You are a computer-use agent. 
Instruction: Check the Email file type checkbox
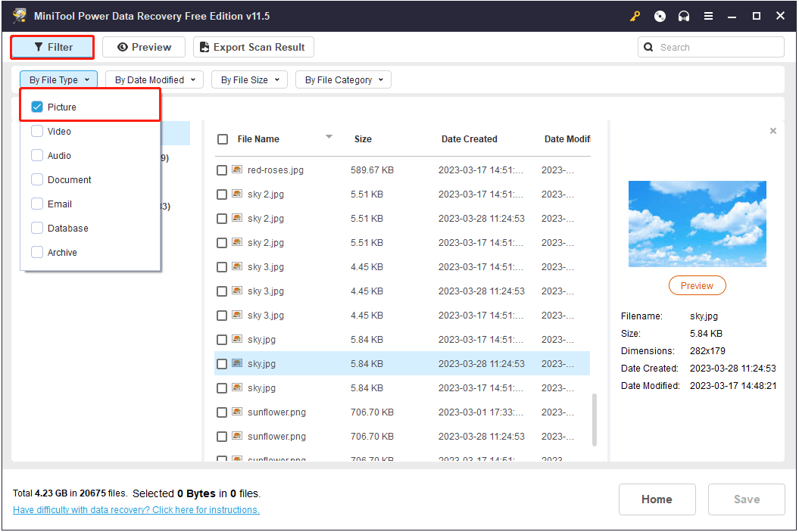point(37,204)
